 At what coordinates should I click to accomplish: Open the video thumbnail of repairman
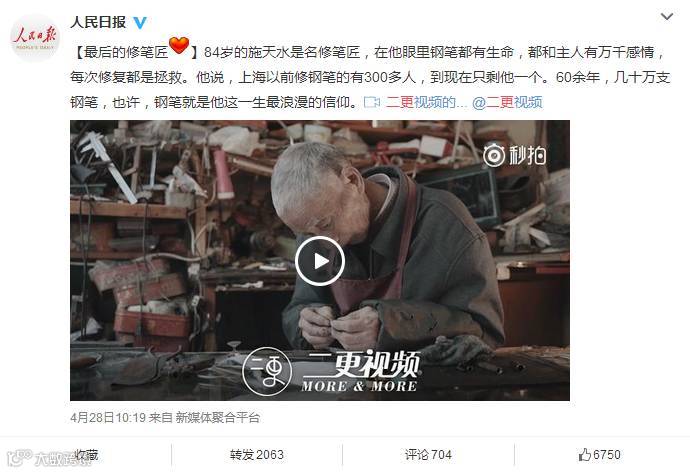point(320,260)
